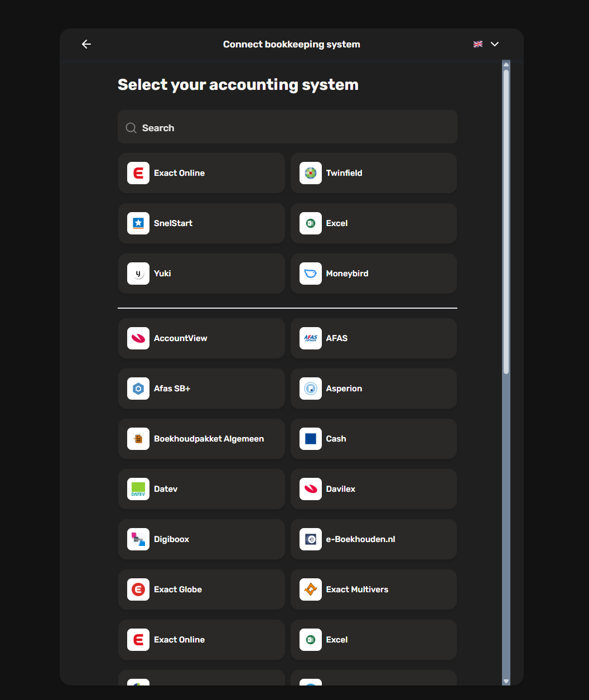This screenshot has height=700, width=589.
Task: Click the scrollbar down arrow
Action: [506, 681]
